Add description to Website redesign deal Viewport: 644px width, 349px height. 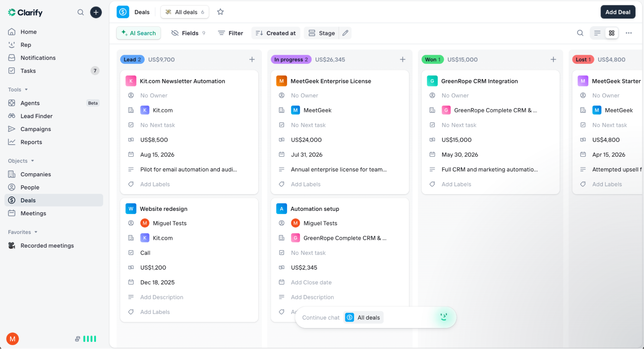point(162,297)
